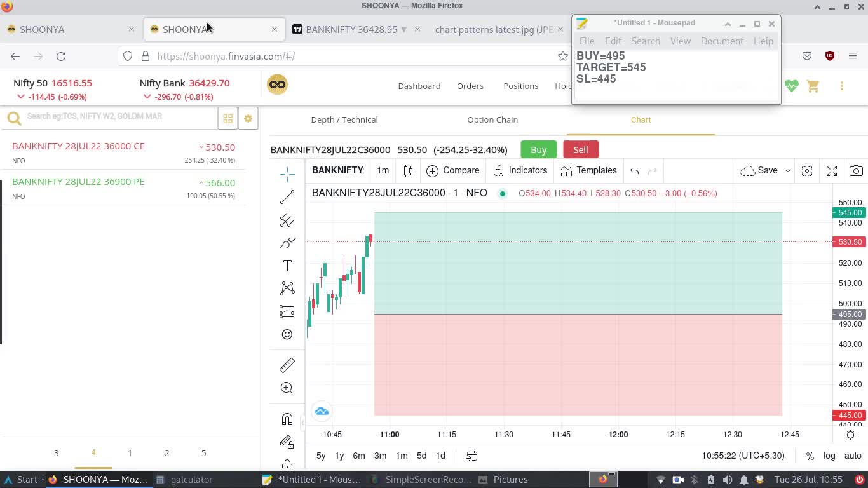Image resolution: width=868 pixels, height=488 pixels.
Task: Open Mousepad Document menu
Action: pos(722,41)
